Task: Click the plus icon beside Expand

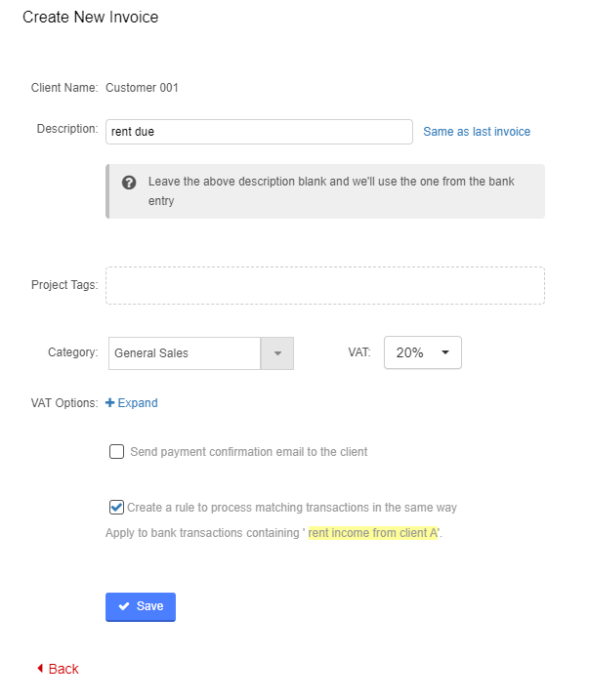Action: pyautogui.click(x=109, y=402)
